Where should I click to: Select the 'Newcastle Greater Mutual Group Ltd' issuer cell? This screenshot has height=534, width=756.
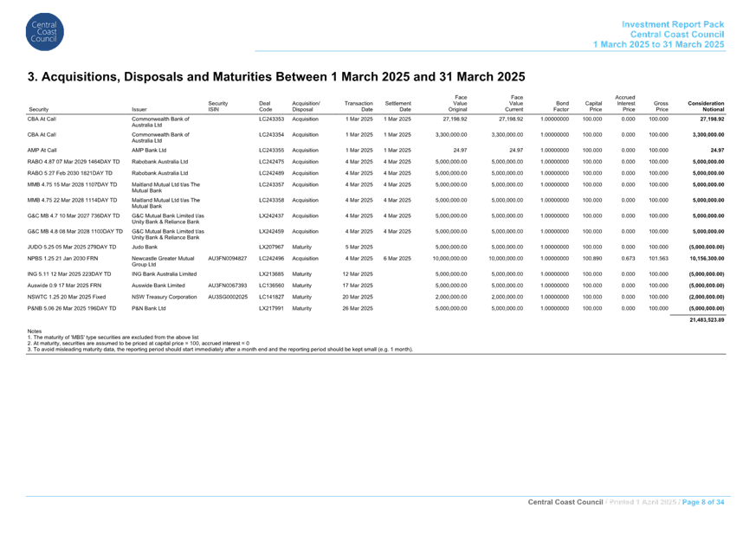click(163, 261)
